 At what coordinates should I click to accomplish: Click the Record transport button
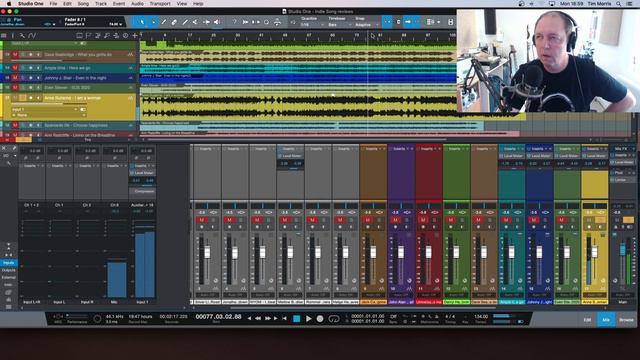320,319
